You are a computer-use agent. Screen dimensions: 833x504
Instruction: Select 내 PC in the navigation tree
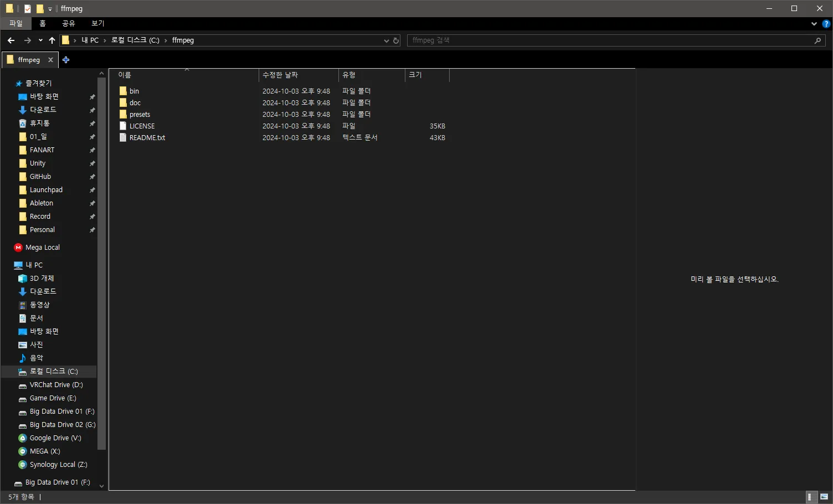click(34, 265)
